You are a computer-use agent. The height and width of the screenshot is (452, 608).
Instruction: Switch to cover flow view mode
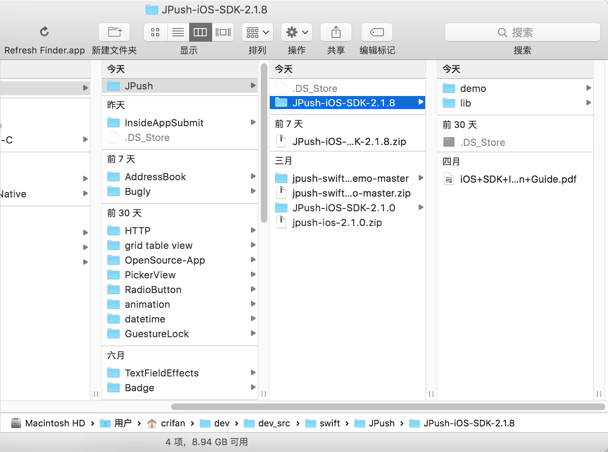(x=223, y=32)
